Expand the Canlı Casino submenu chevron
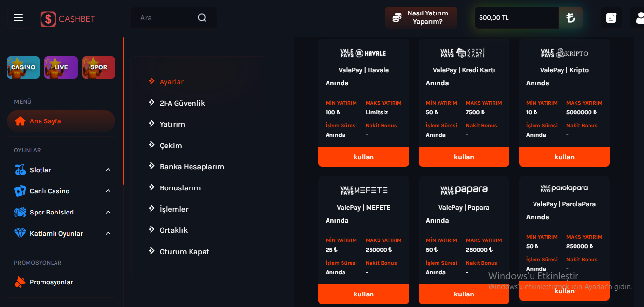This screenshot has height=307, width=644. [x=108, y=191]
